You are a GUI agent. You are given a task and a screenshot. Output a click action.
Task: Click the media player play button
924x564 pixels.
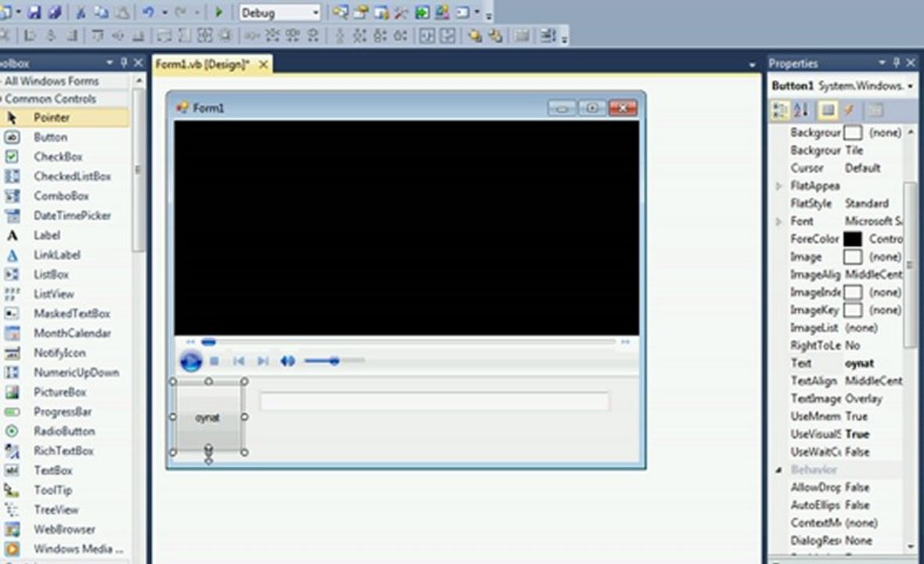point(191,360)
